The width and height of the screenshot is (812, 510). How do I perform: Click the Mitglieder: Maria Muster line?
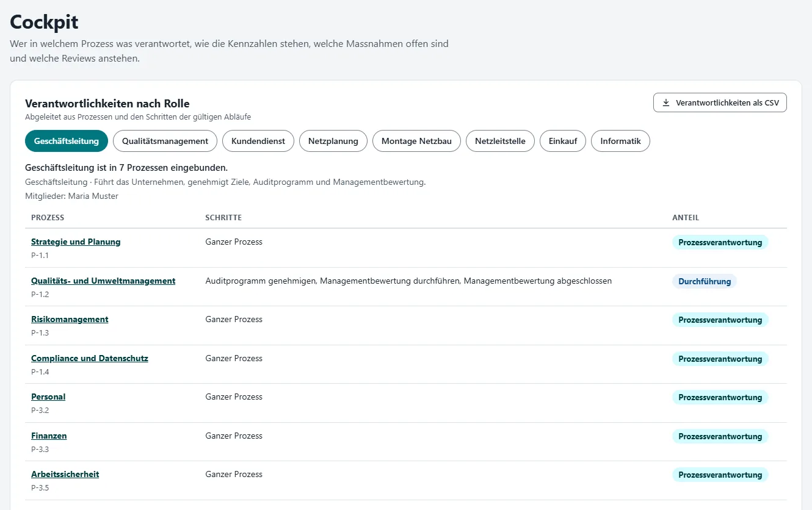[71, 196]
